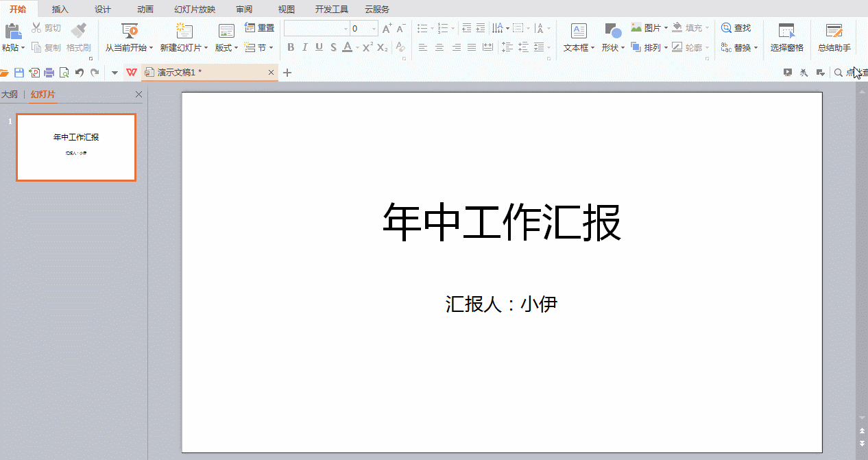
Task: Click the Copy (复制) button
Action: pos(47,48)
